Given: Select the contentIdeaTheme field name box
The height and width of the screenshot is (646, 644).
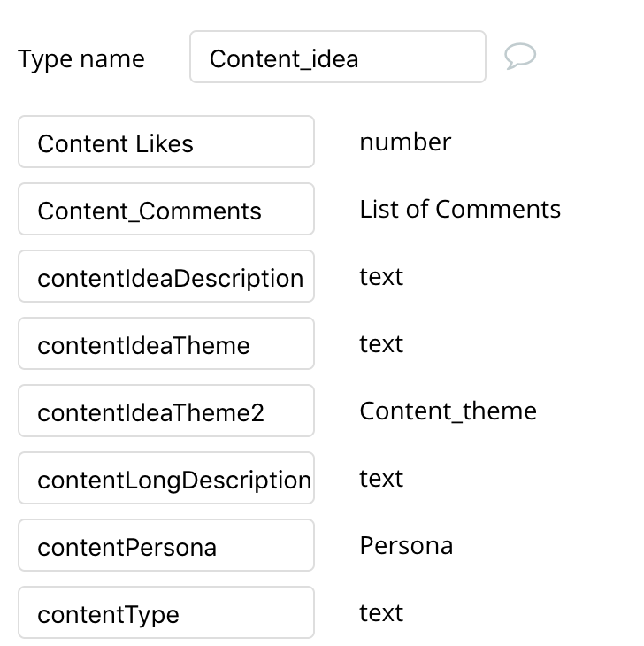Looking at the screenshot, I should tap(166, 344).
